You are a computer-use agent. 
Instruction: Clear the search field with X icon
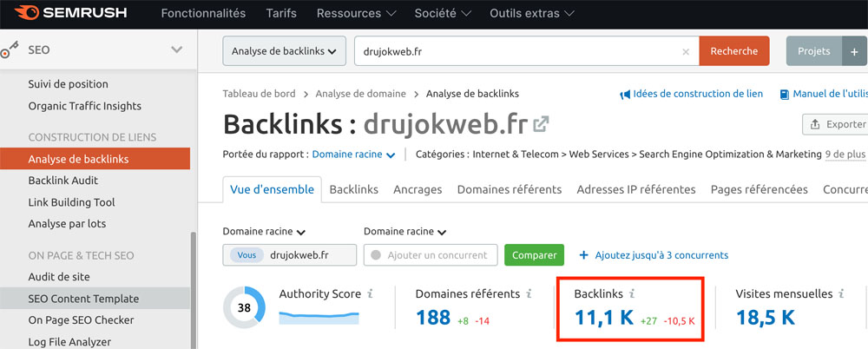686,51
